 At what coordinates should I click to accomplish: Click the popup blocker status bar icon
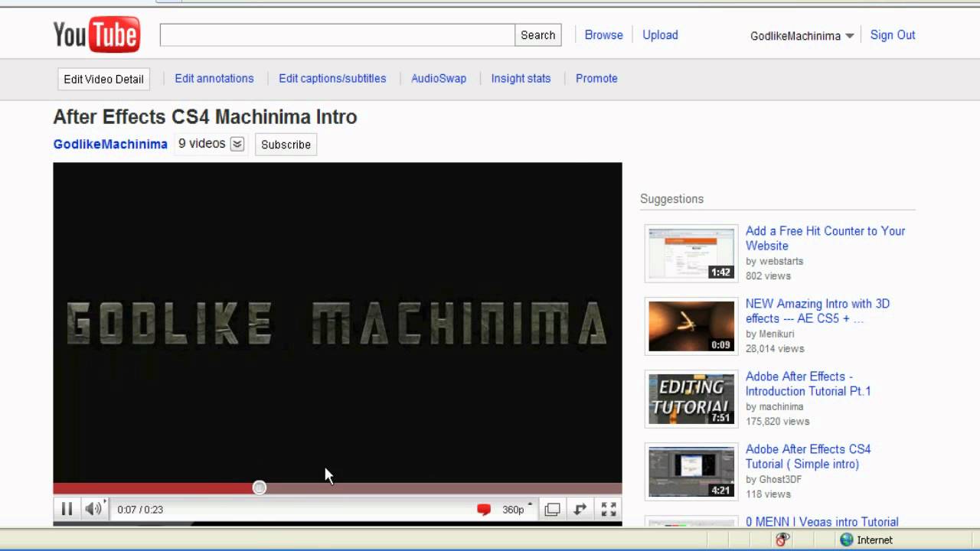pyautogui.click(x=782, y=540)
